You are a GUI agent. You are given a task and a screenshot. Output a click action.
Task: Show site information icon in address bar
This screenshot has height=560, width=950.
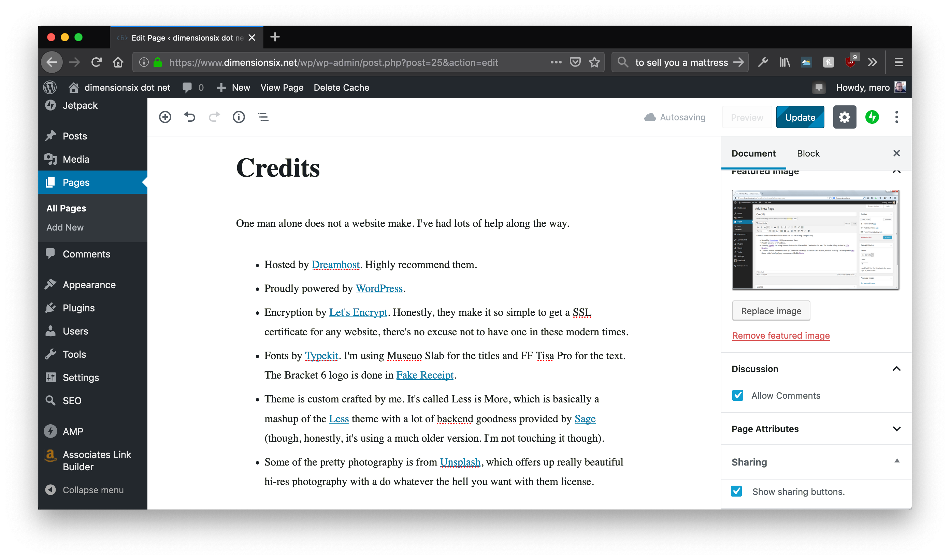point(143,62)
